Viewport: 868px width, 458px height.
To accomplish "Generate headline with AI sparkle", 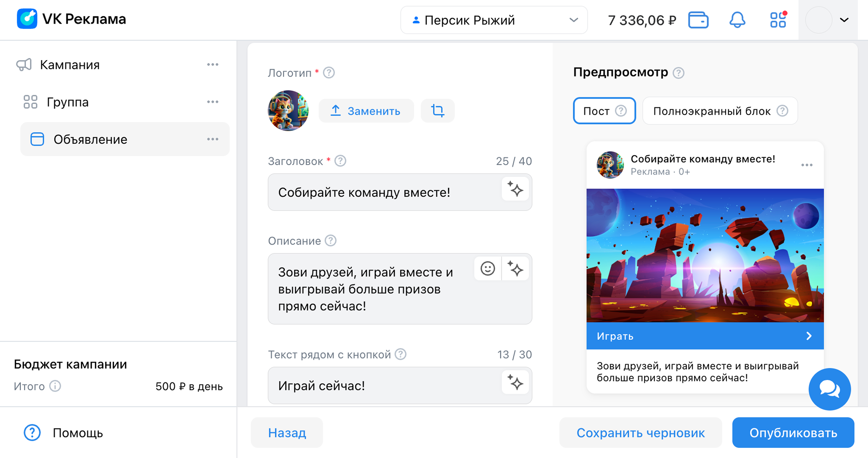I will (x=515, y=189).
